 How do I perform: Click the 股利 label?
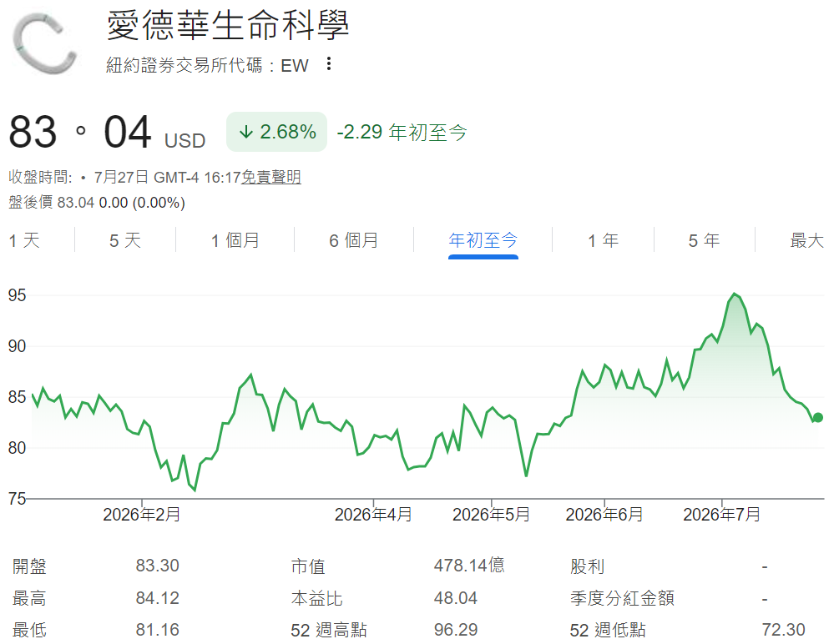[587, 566]
